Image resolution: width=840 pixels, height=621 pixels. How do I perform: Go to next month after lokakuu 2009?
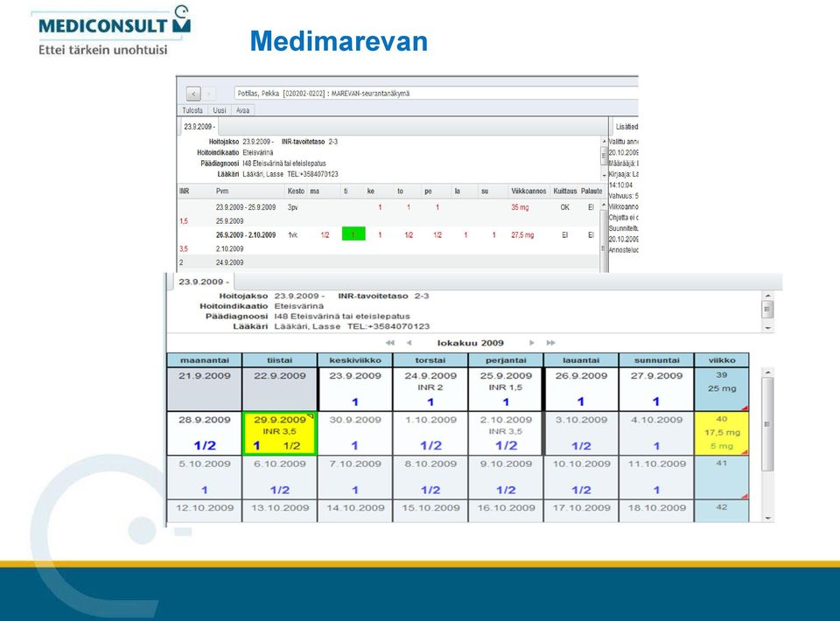tap(531, 343)
